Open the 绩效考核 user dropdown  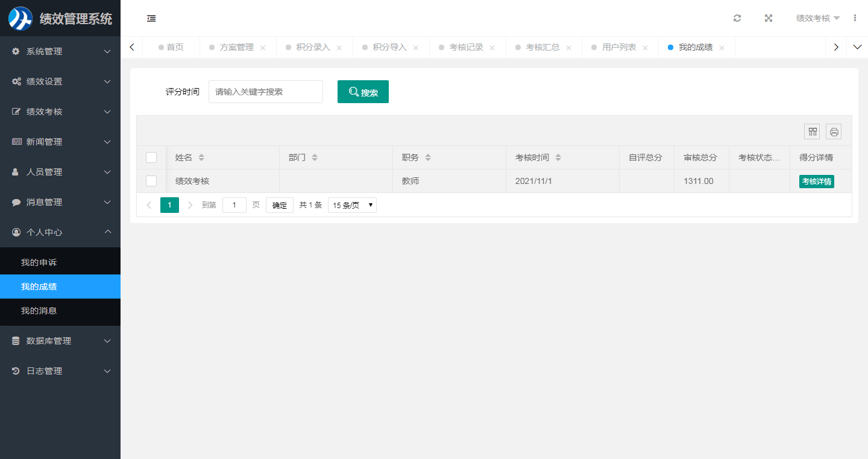tap(817, 18)
